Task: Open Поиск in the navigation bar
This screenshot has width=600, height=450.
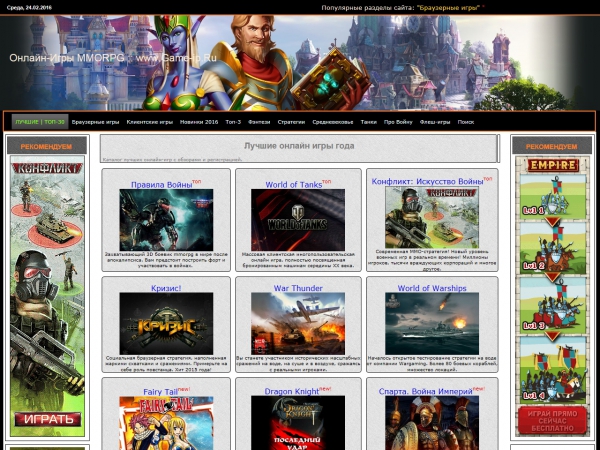Action: pyautogui.click(x=466, y=122)
